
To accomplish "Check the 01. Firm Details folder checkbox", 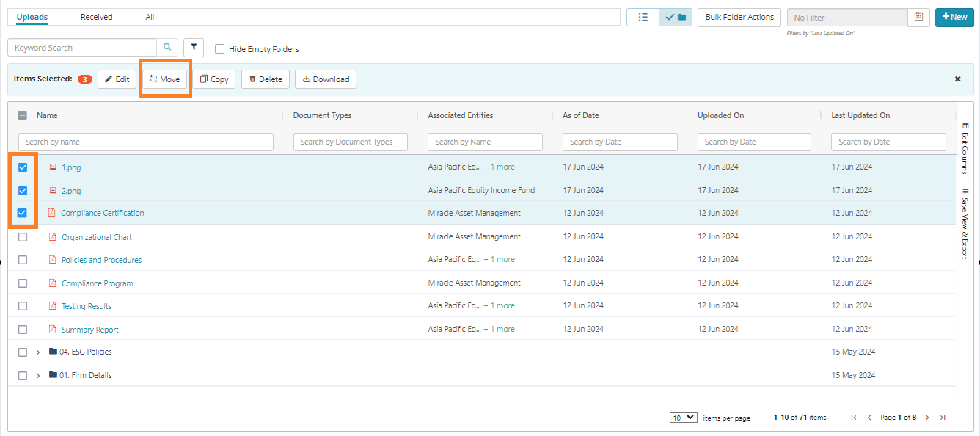I will (23, 376).
